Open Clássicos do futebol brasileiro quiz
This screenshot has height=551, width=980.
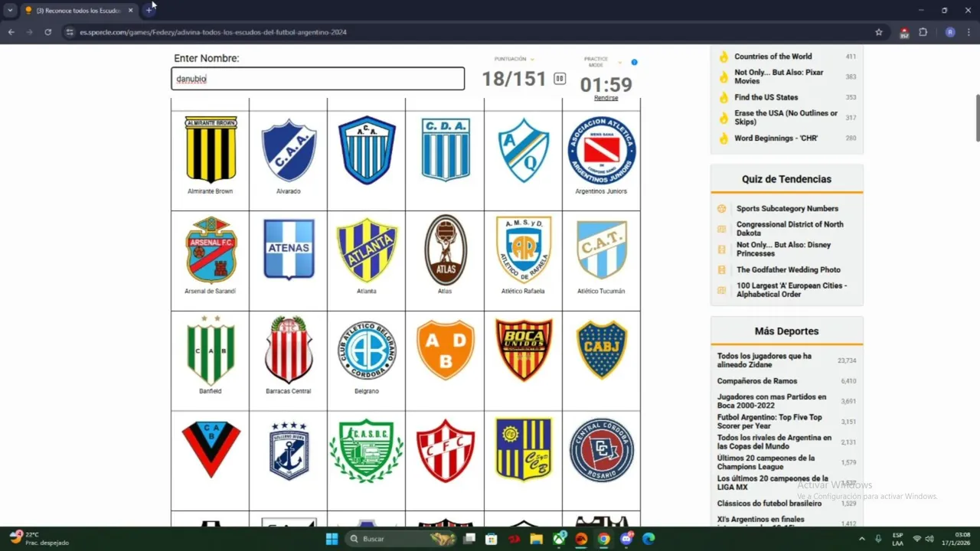point(771,504)
